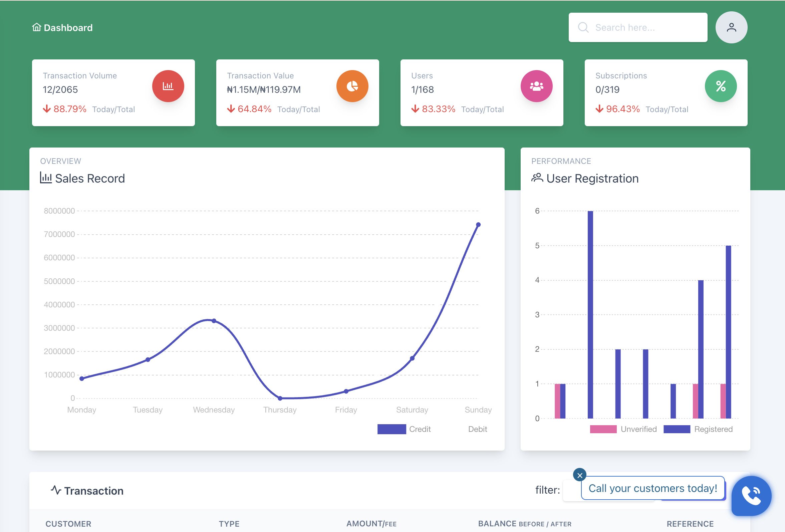The width and height of the screenshot is (785, 532).
Task: Close the 'Call your customers today!' popup
Action: [580, 475]
